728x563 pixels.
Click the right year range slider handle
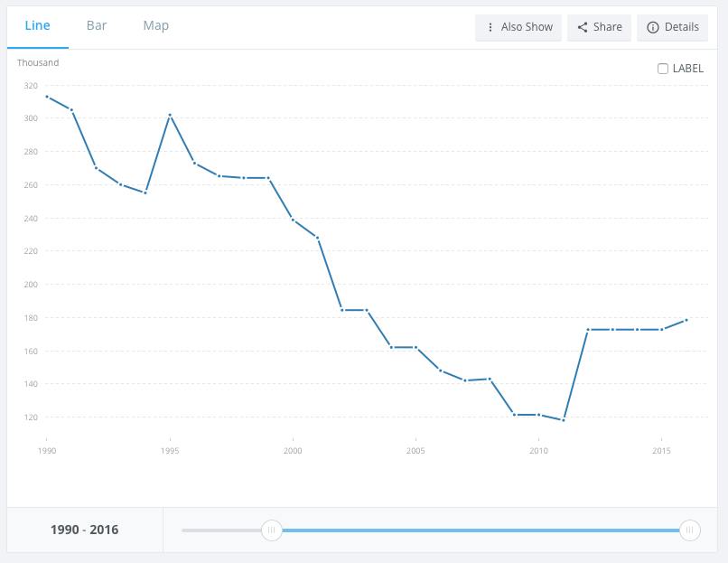690,530
